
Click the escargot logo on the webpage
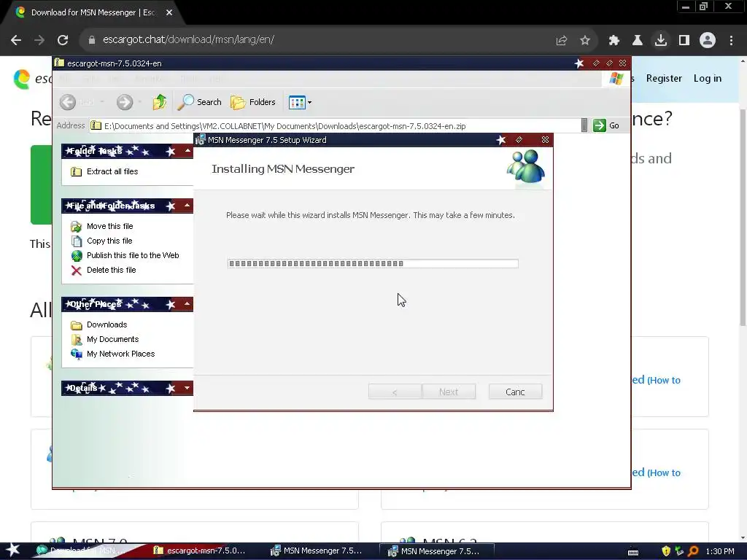tap(32, 79)
